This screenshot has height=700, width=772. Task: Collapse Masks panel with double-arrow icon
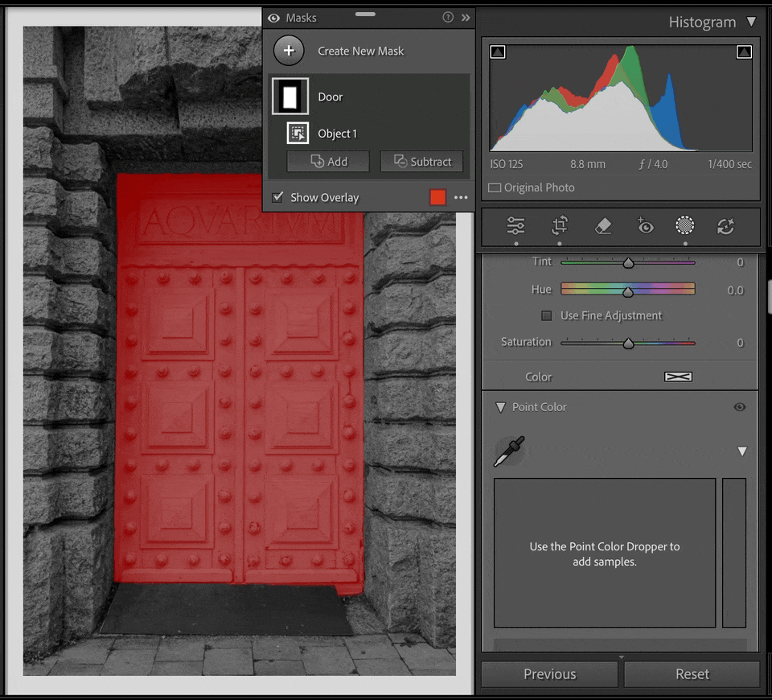click(466, 18)
